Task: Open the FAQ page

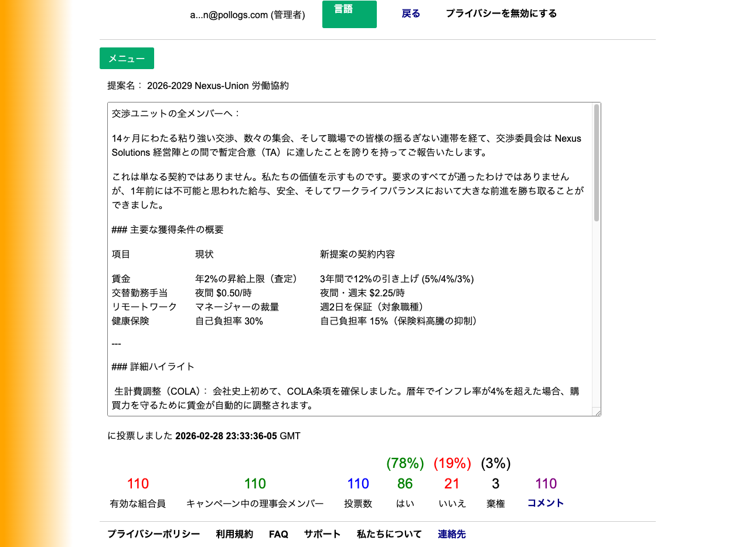Action: 278,534
